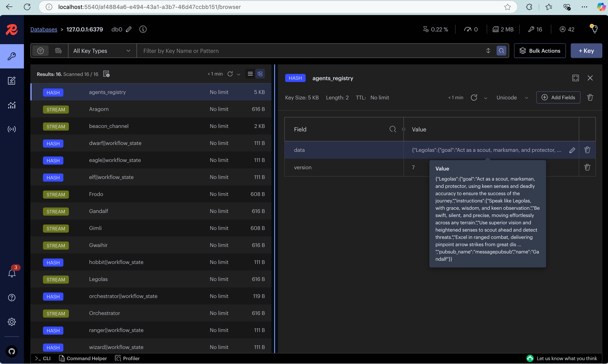Open the Unicode format dropdown
The width and height of the screenshot is (608, 364).
coord(512,98)
